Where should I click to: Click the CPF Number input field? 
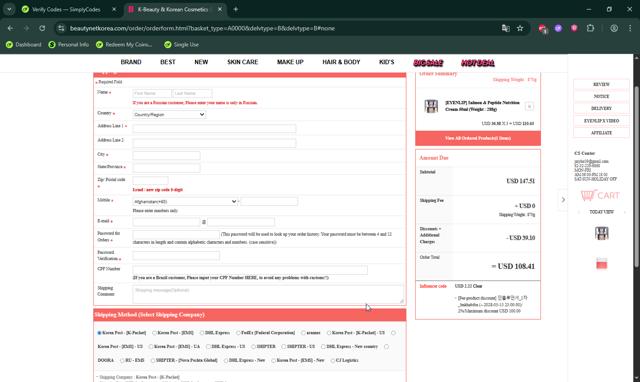click(x=250, y=270)
